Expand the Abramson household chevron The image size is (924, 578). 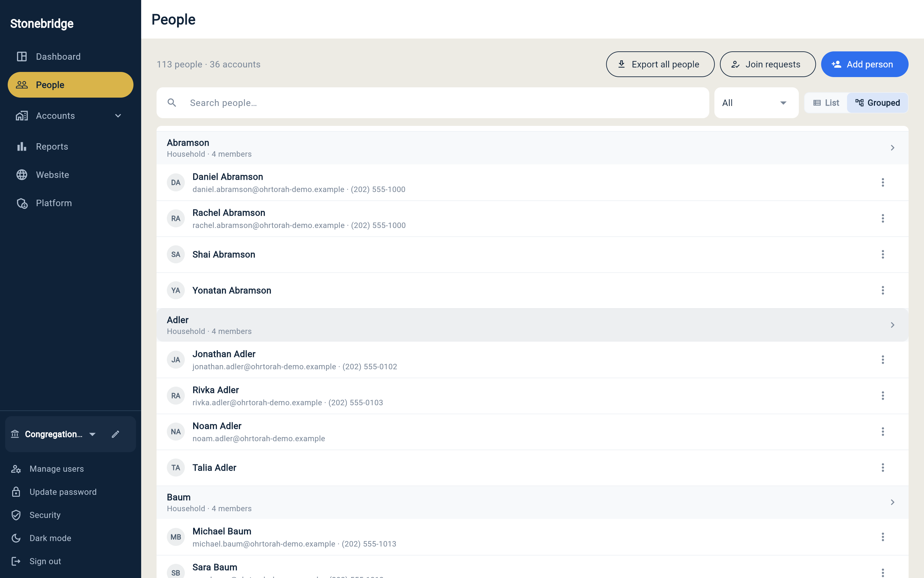pyautogui.click(x=892, y=148)
